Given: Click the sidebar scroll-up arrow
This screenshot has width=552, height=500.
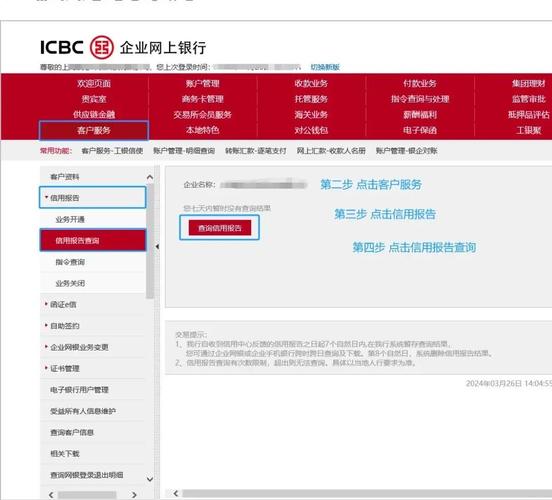Looking at the screenshot, I should [x=150, y=177].
